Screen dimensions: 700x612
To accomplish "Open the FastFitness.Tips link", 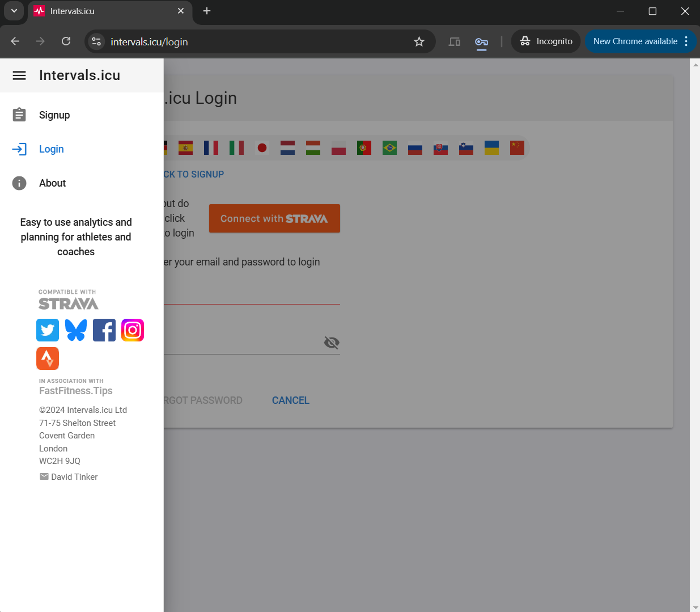I will (x=75, y=391).
